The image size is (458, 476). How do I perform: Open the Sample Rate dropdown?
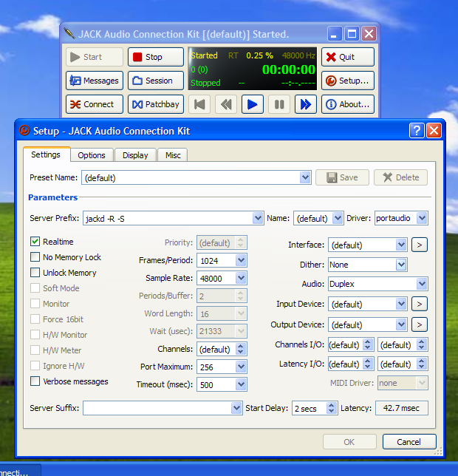tap(241, 278)
